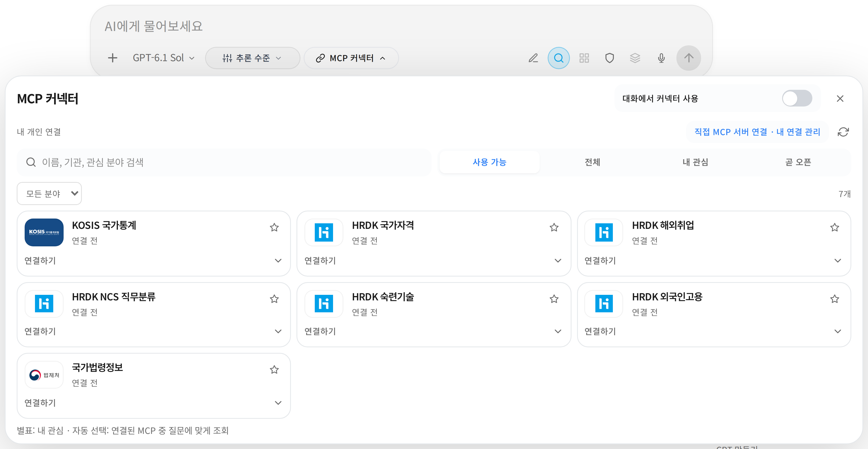Collapse the MCP 커넥터 dropdown button
Image resolution: width=868 pixels, height=449 pixels.
click(351, 58)
